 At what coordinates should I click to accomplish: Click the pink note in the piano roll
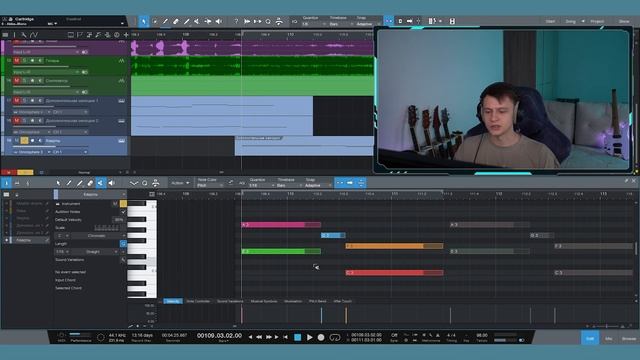281,224
